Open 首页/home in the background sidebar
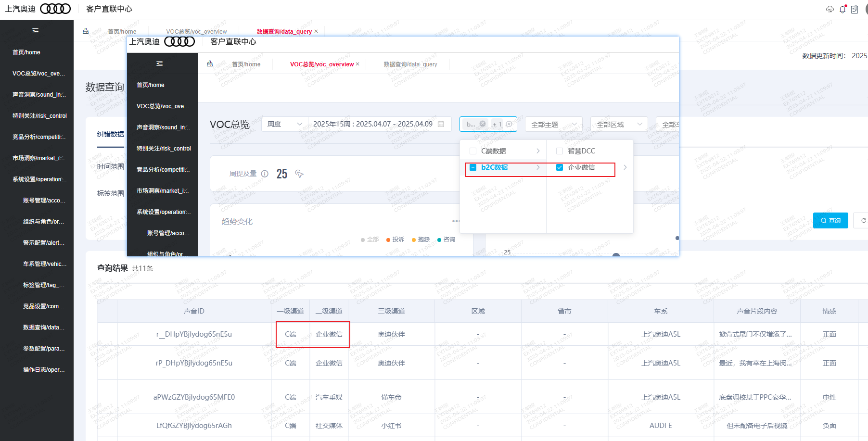Screen dimensions: 868x441 37,52
